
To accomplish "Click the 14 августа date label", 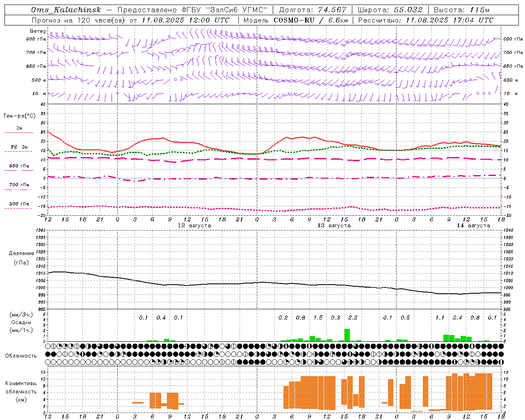I will 473,226.
